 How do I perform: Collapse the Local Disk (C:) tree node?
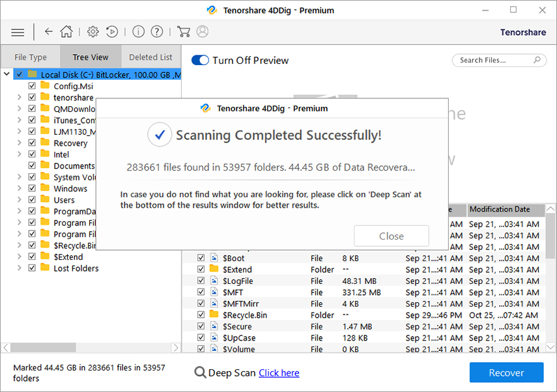tap(7, 74)
